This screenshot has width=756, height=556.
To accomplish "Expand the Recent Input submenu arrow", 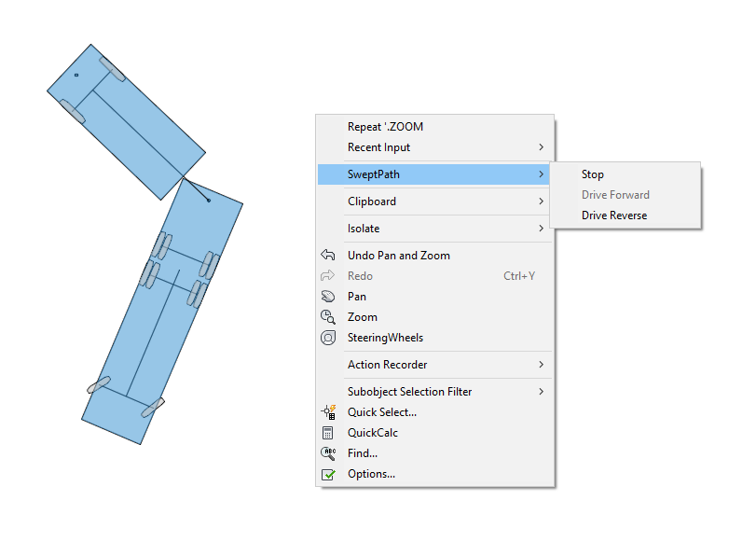I will [541, 147].
